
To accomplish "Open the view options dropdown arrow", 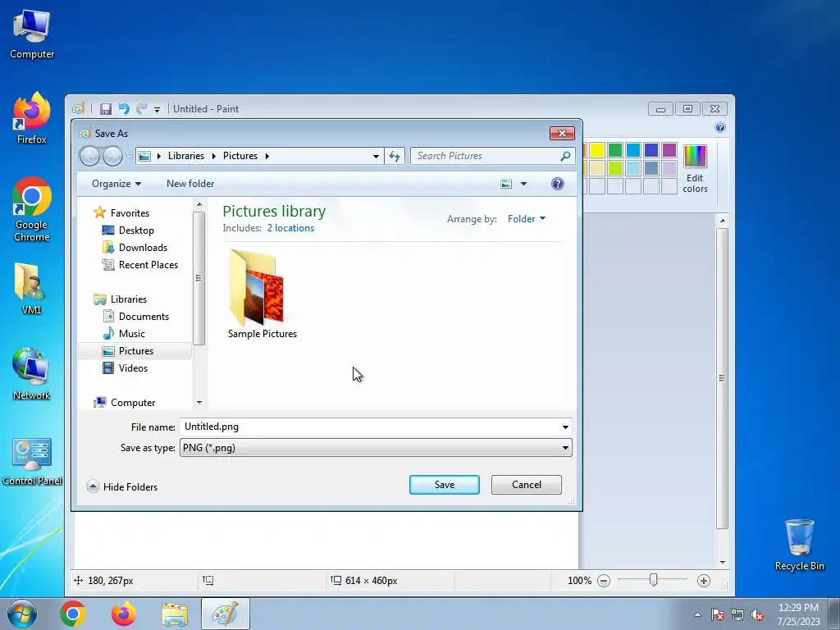I will [524, 184].
